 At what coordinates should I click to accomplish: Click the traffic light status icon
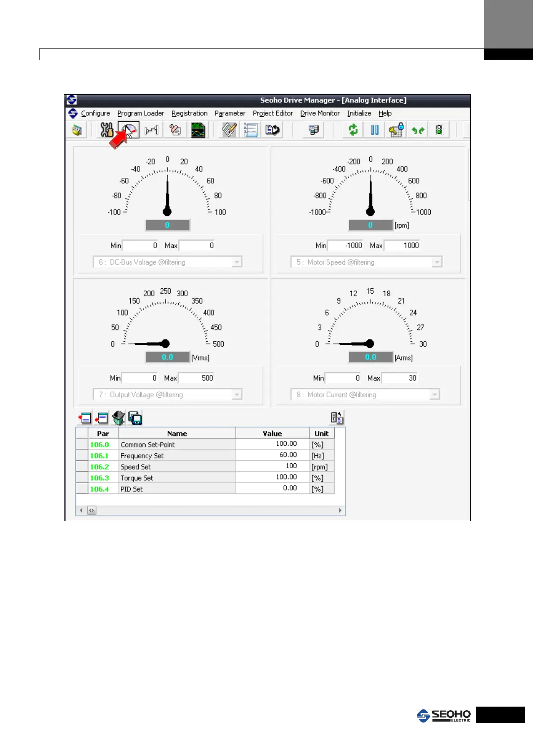point(439,130)
